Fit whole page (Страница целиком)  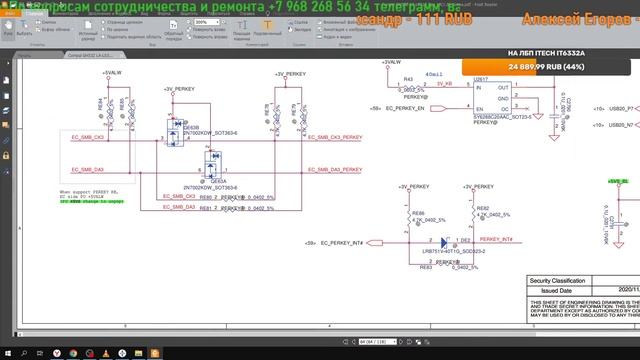tap(122, 22)
